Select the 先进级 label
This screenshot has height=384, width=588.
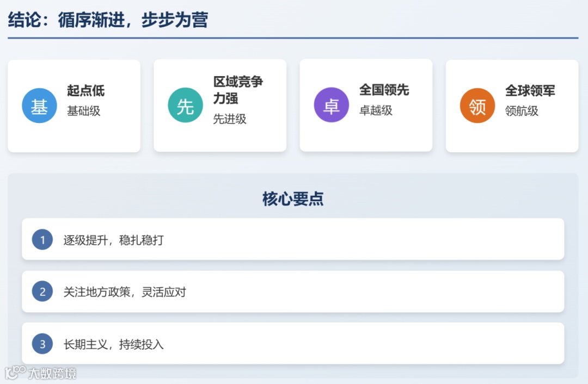click(x=230, y=119)
